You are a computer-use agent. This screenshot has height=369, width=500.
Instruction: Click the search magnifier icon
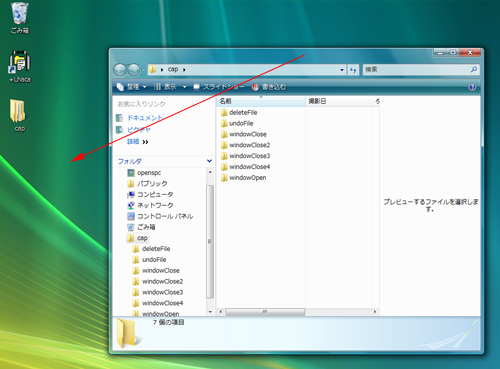[474, 69]
